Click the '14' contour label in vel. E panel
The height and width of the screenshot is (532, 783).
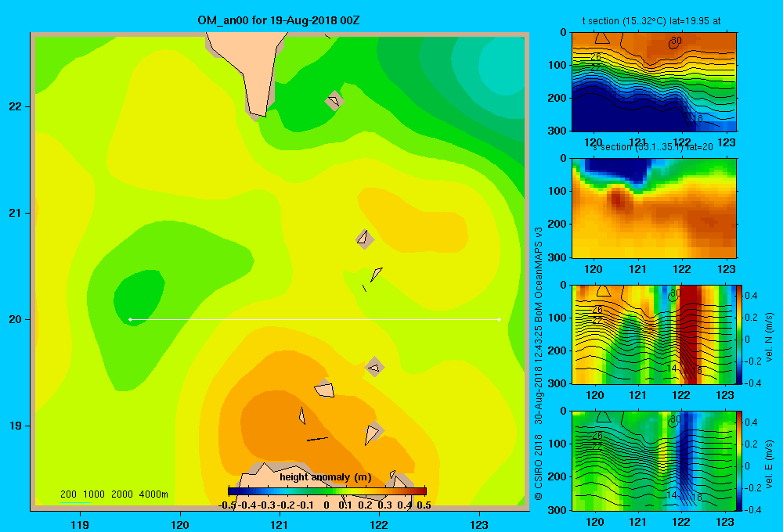click(672, 495)
